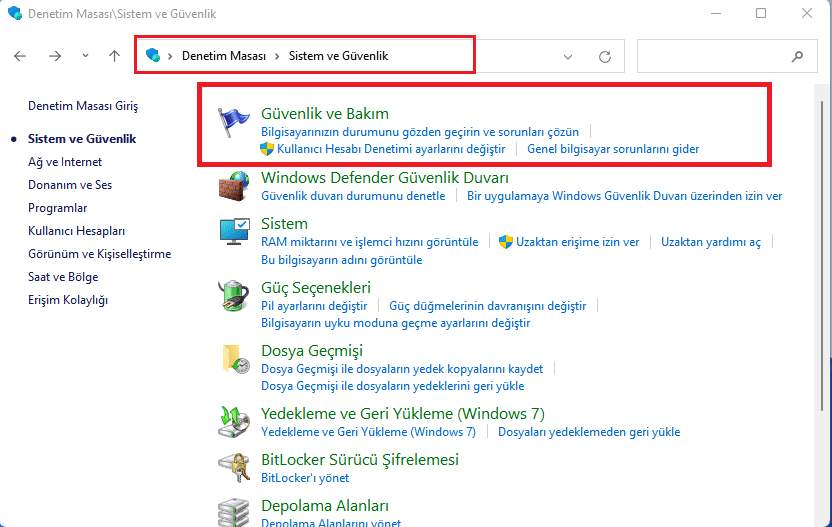Select Sistem ve Güvenlik in the sidebar

pyautogui.click(x=82, y=139)
